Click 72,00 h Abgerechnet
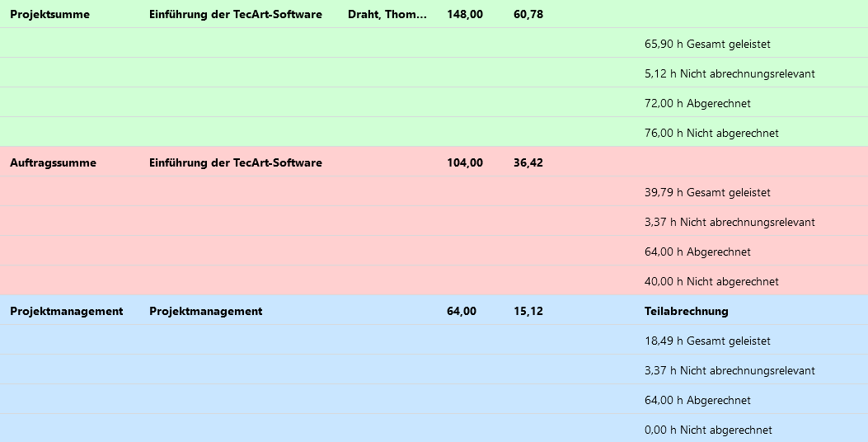The height and width of the screenshot is (442, 868). [697, 104]
